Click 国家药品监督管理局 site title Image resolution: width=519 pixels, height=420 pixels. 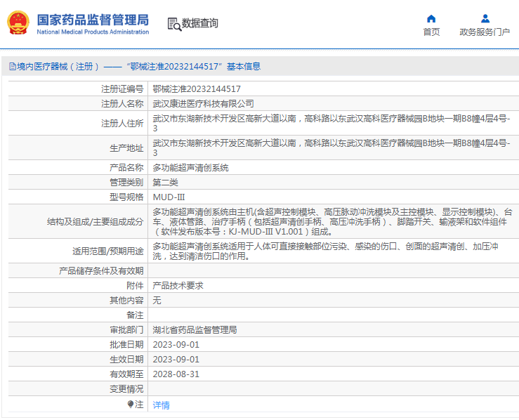pyautogui.click(x=93, y=20)
